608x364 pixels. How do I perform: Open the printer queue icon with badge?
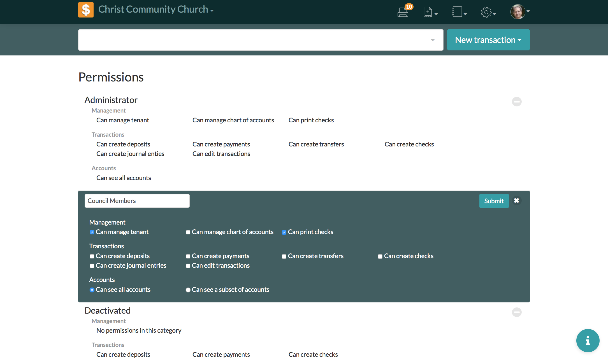(403, 12)
